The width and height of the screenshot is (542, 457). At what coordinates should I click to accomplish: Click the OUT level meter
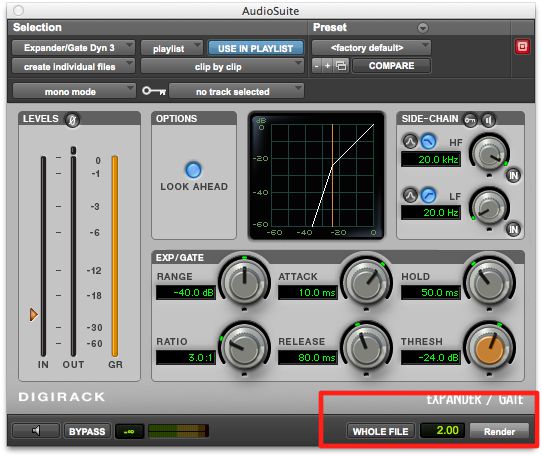pos(73,256)
